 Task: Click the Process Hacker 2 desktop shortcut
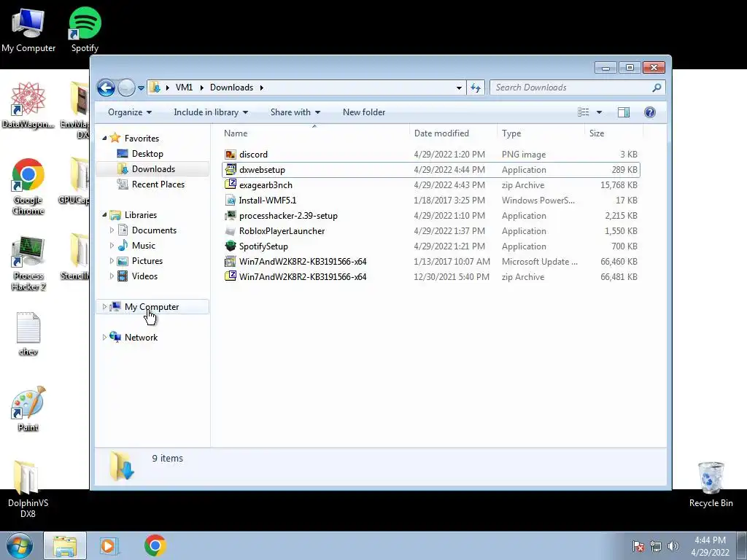coord(28,262)
